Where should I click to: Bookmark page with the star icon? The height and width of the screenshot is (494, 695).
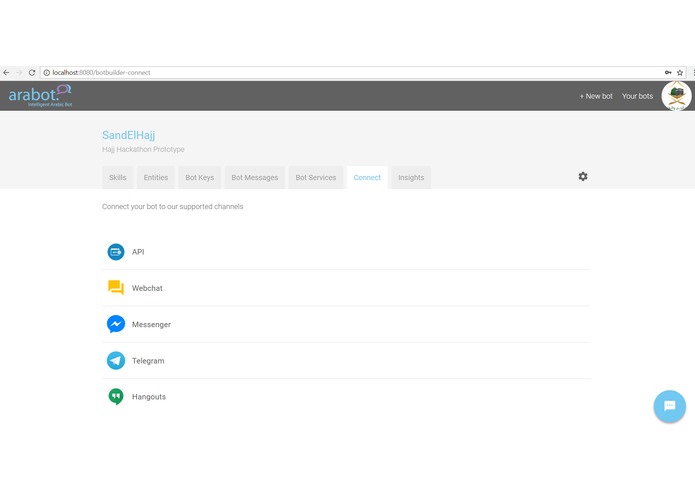[x=679, y=73]
